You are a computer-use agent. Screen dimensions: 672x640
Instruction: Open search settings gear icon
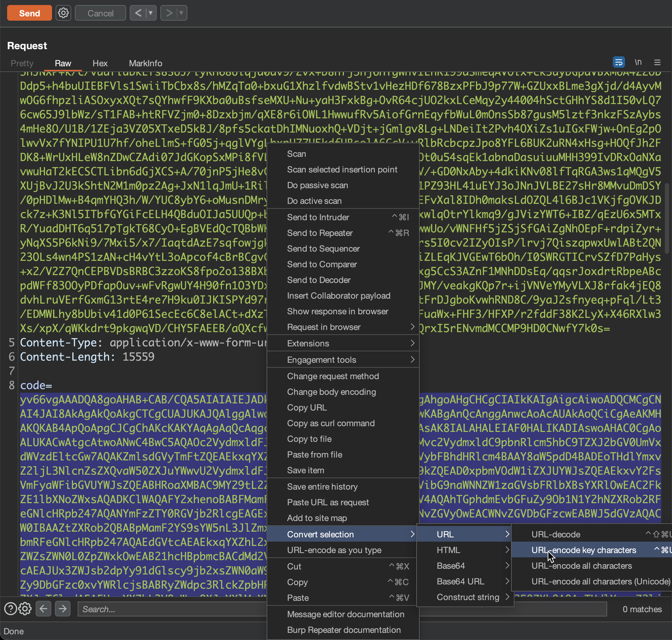click(25, 609)
